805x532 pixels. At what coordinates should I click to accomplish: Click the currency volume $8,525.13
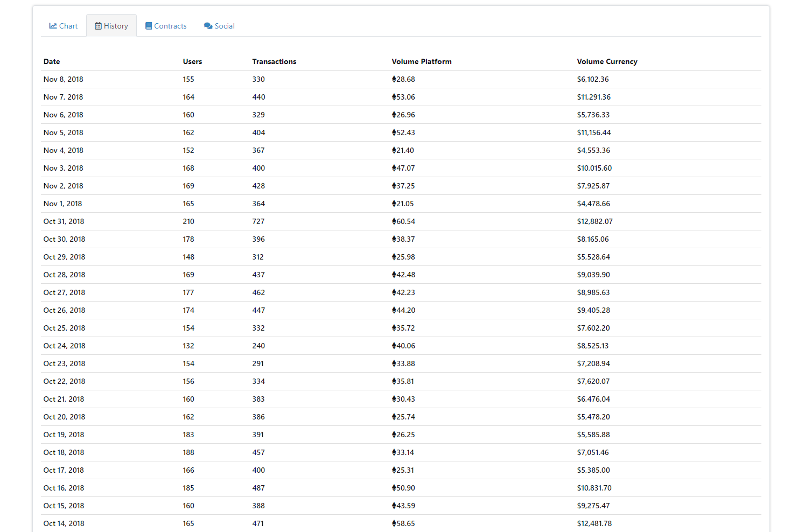point(593,346)
